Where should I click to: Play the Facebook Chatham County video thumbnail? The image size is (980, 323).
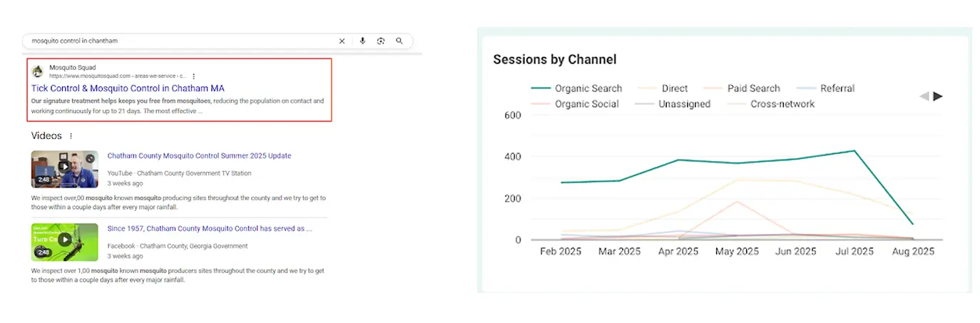tap(65, 242)
